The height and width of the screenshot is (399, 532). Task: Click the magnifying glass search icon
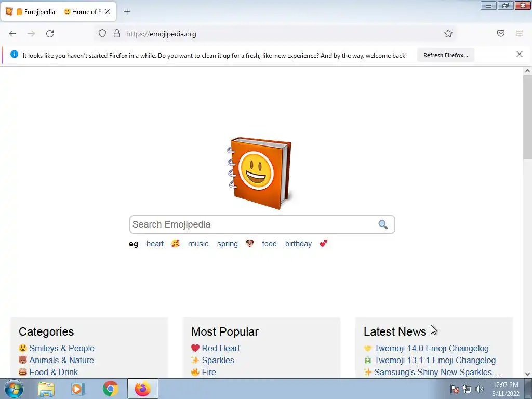tap(383, 224)
